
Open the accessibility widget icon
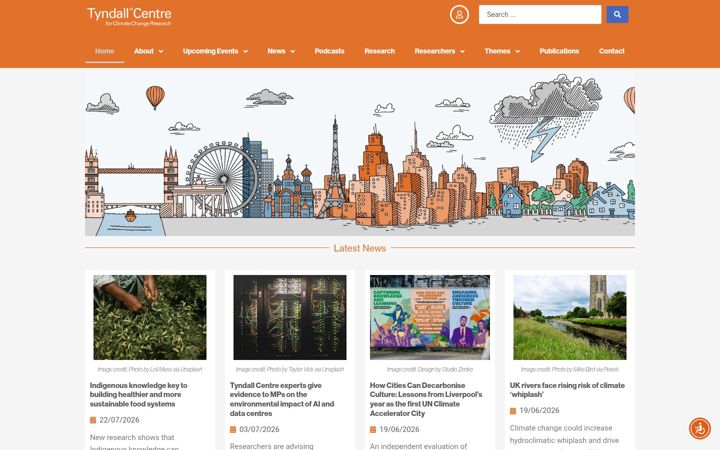pos(700,428)
